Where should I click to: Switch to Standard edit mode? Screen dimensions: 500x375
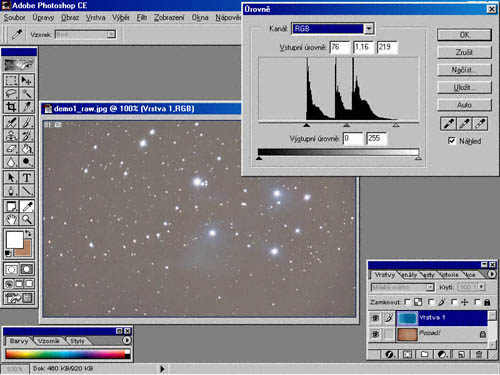click(11, 269)
